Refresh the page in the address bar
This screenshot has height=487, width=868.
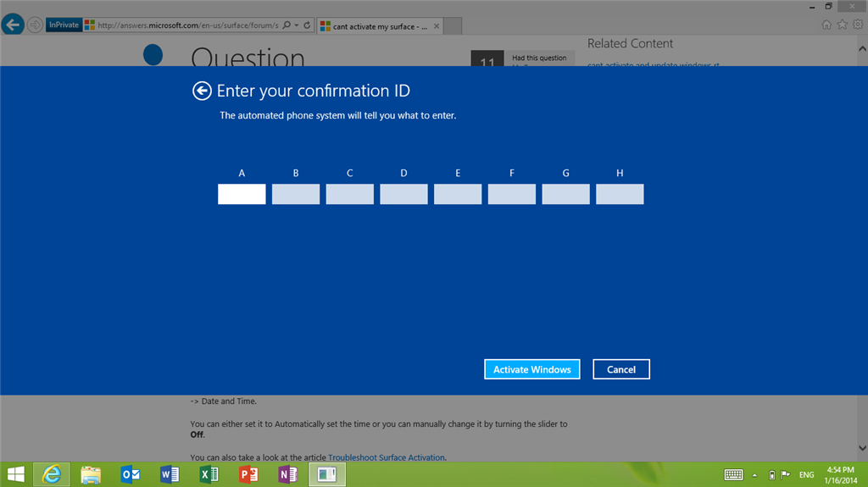tap(307, 25)
